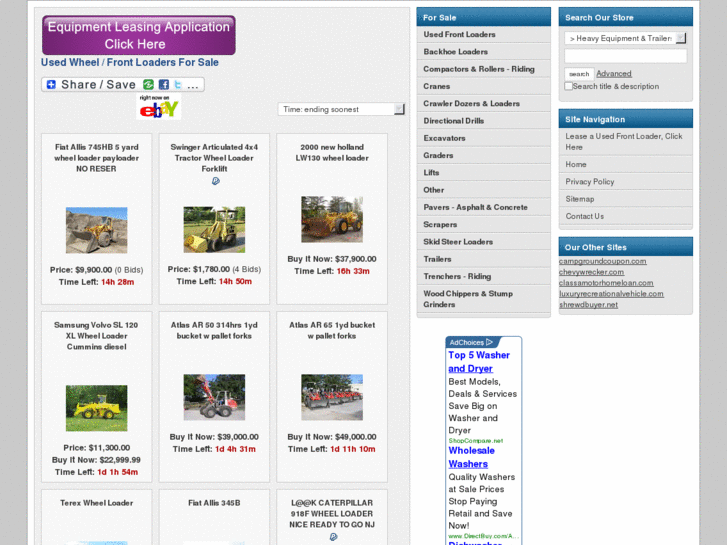727x545 pixels.
Task: Open 'Fiat Allis 745HB 5 yard' listing title
Action: click(96, 158)
